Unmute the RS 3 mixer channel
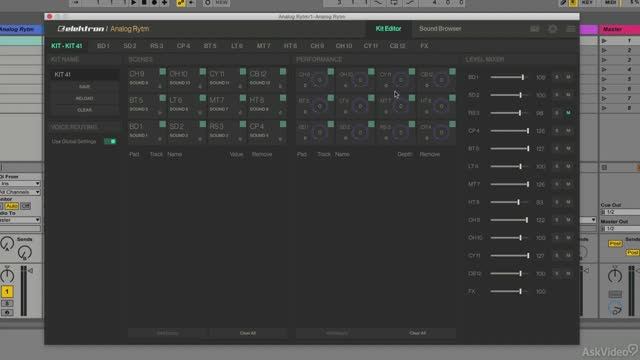Screen dimensions: 640x360 568,113
